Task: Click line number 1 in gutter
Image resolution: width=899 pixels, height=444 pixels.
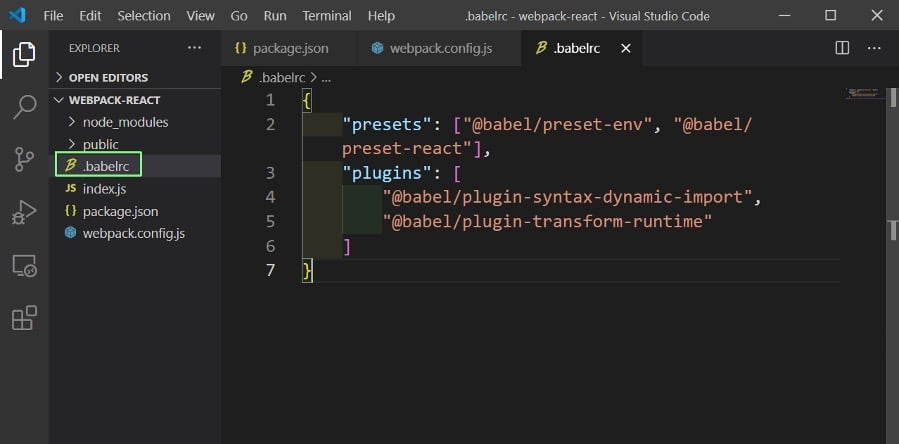Action: pos(270,100)
